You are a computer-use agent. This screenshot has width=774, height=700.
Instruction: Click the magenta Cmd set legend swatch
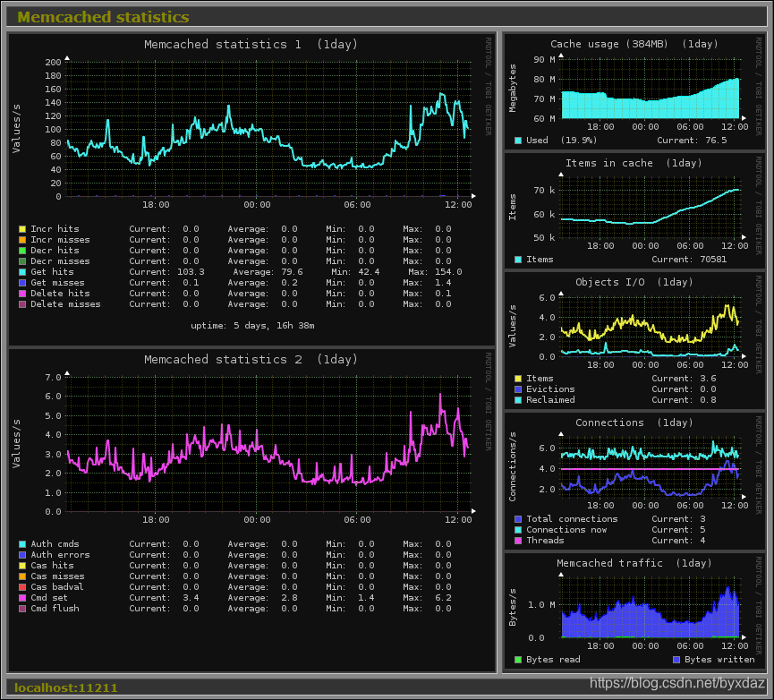[x=22, y=598]
